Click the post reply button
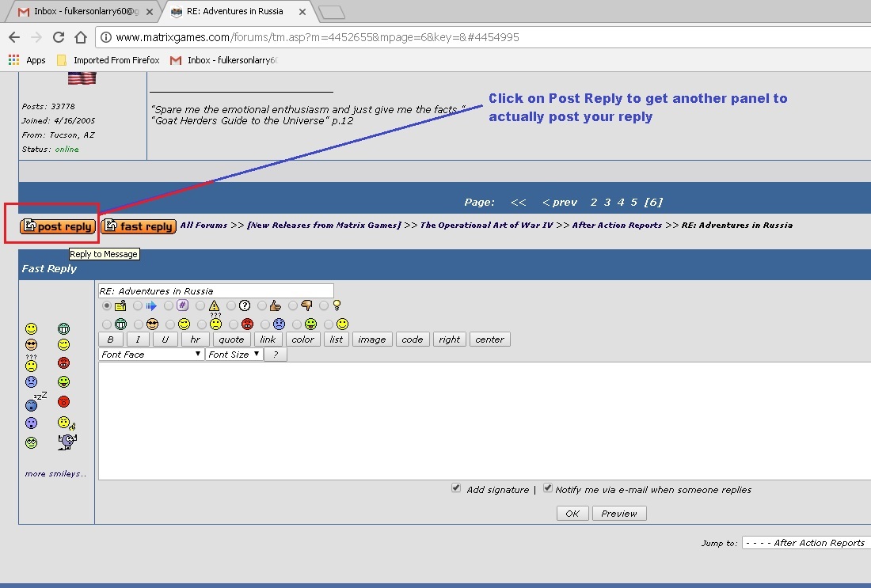Screen dimensions: 871x588 click(57, 226)
